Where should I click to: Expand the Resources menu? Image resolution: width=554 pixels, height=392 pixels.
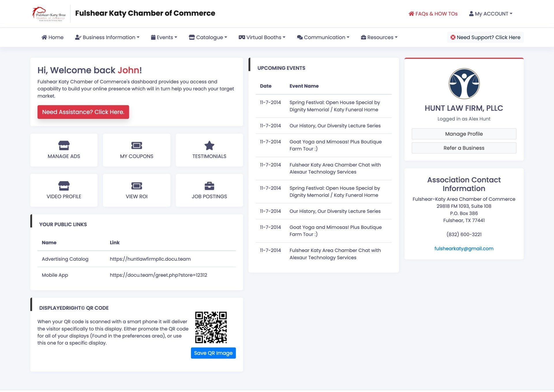(x=379, y=37)
